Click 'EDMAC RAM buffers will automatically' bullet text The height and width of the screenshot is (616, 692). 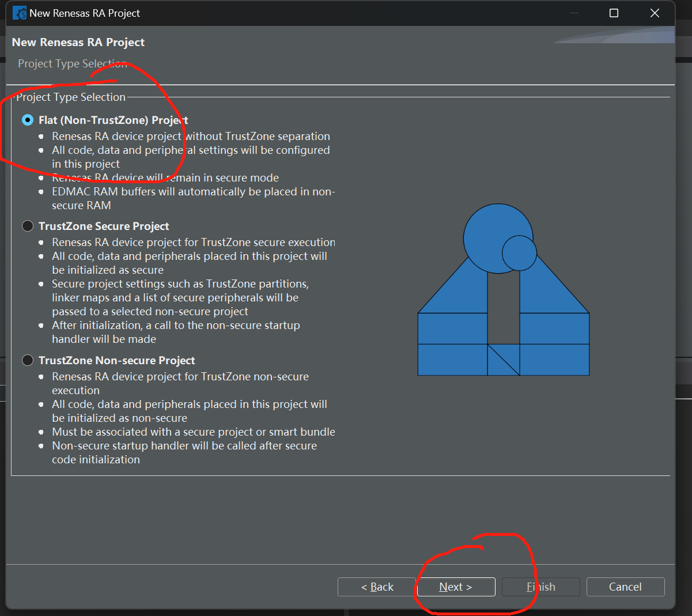tap(193, 198)
